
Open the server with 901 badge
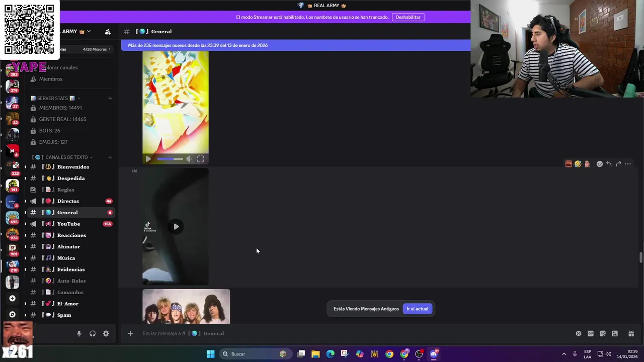(x=12, y=249)
